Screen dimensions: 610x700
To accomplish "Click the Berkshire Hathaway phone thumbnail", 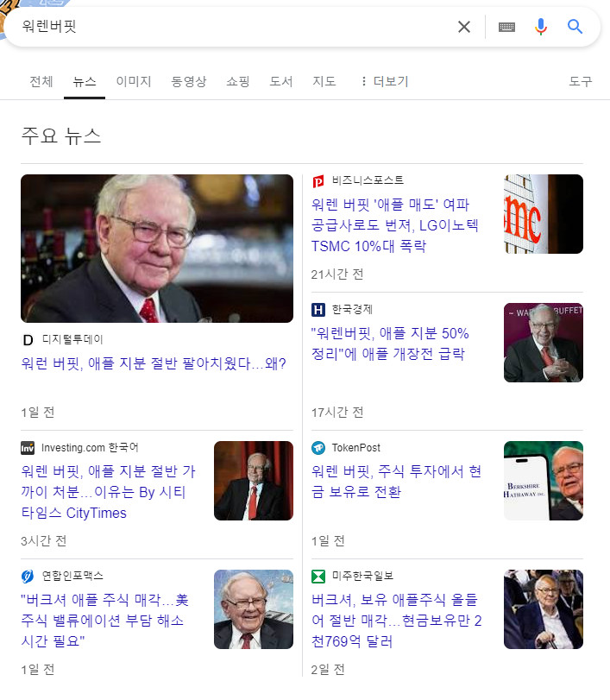I will (544, 481).
